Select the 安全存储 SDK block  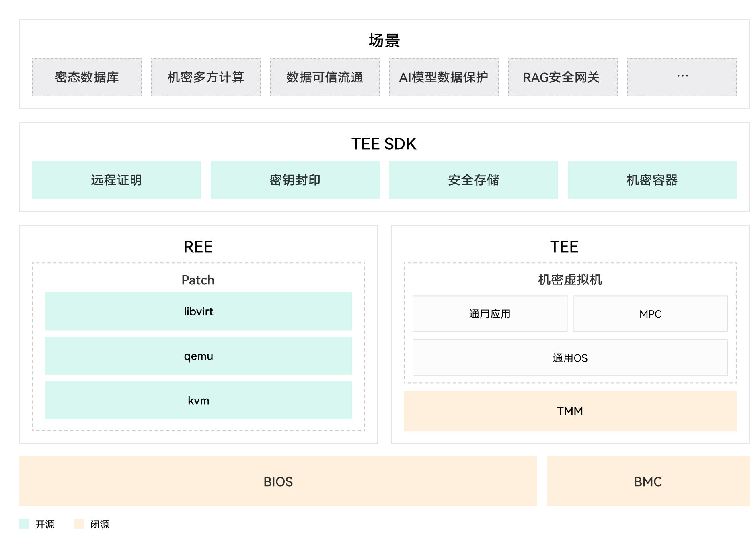474,180
